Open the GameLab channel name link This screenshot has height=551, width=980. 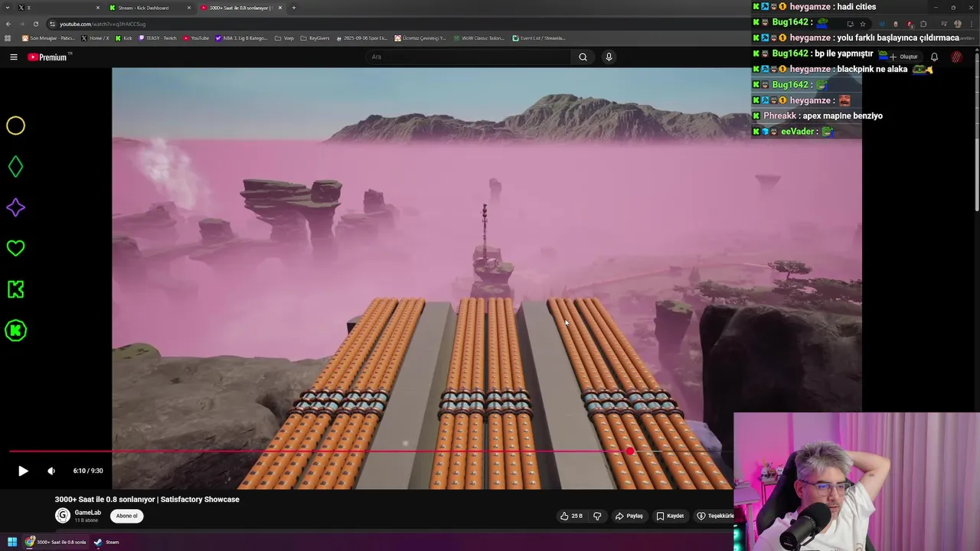tap(88, 512)
